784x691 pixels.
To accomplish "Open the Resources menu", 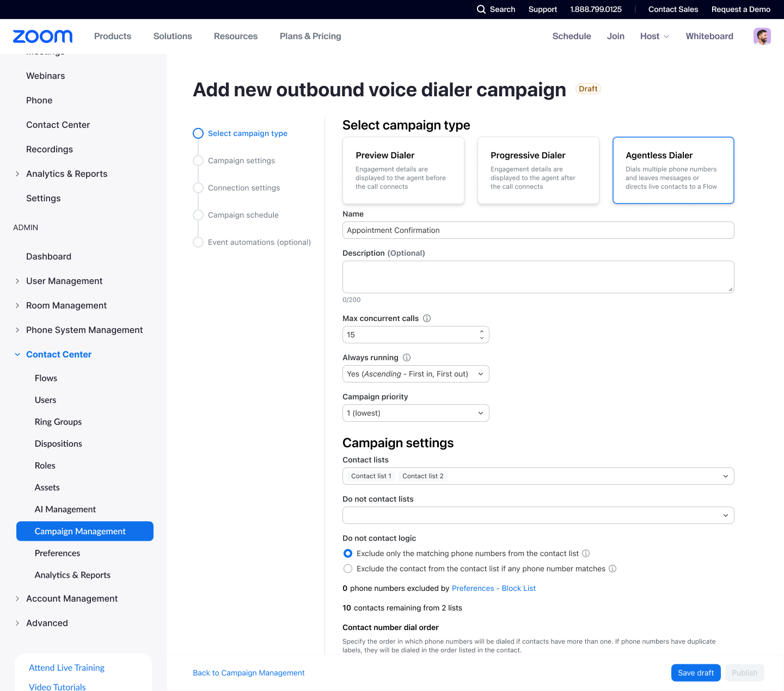I will pyautogui.click(x=236, y=36).
